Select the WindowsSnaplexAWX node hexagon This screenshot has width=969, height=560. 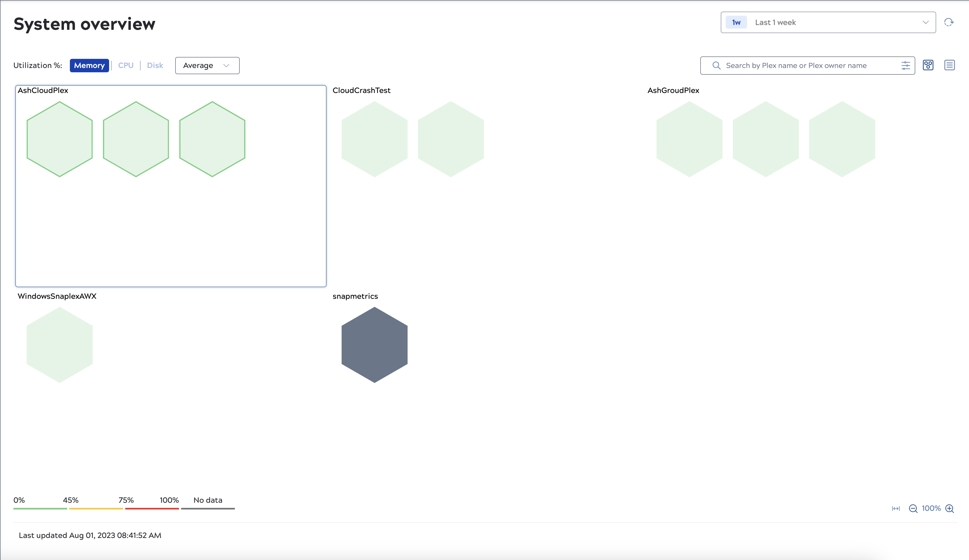pos(60,344)
